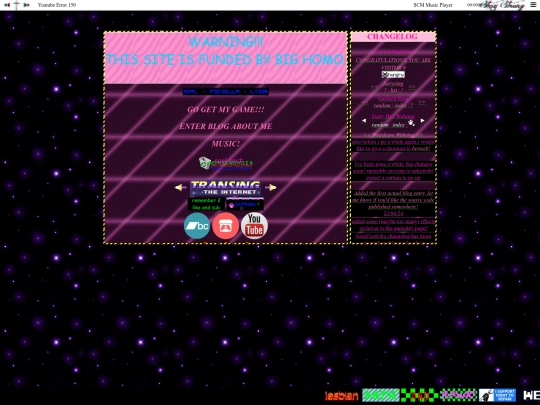Click the Furry webring paw icon

coord(411,123)
